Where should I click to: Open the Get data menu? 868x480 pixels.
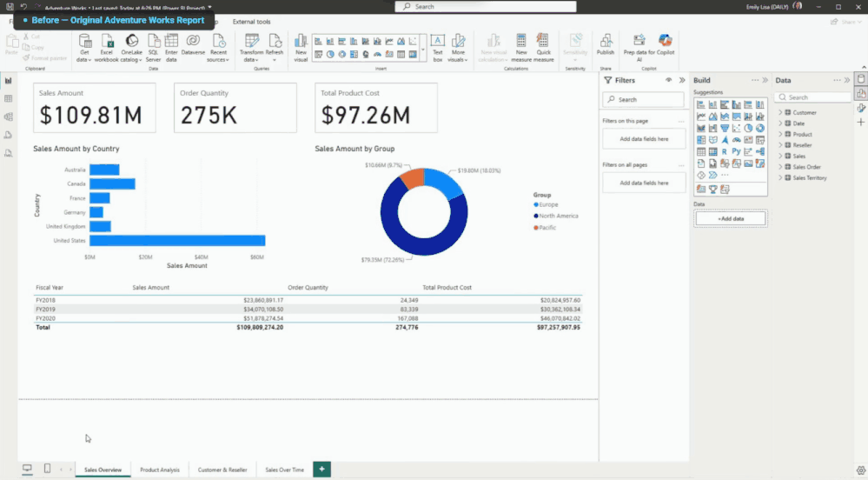pyautogui.click(x=84, y=48)
